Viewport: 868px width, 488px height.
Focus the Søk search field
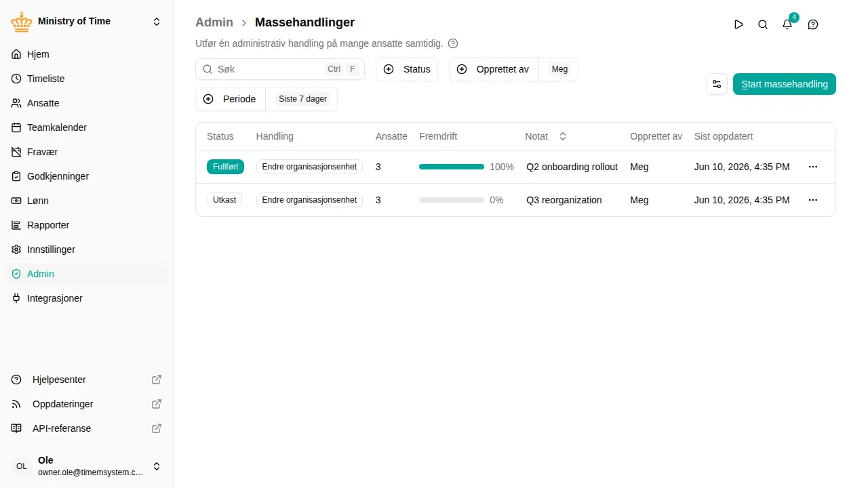(x=280, y=69)
